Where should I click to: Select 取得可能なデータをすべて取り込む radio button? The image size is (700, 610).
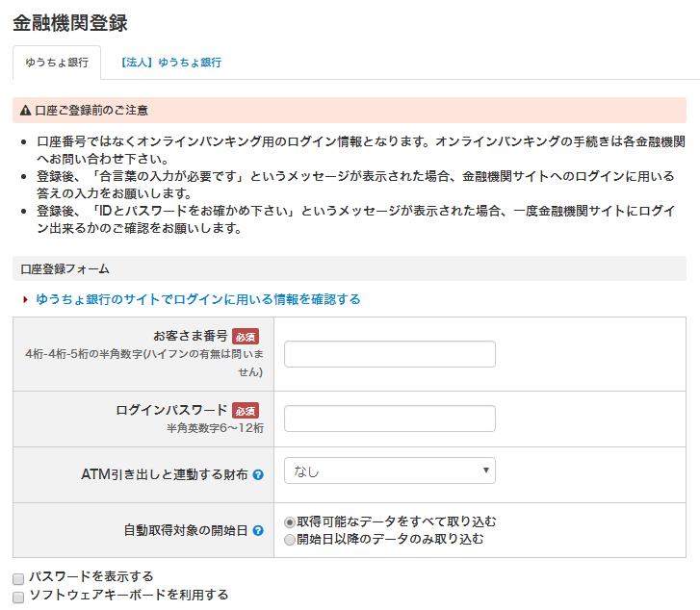click(x=290, y=521)
